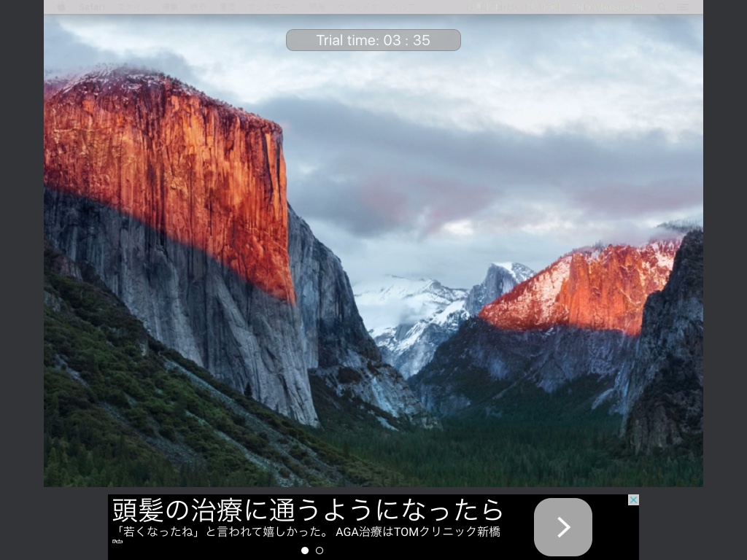Open the Spotlight search magnifier icon
The height and width of the screenshot is (560, 747).
coord(662,7)
